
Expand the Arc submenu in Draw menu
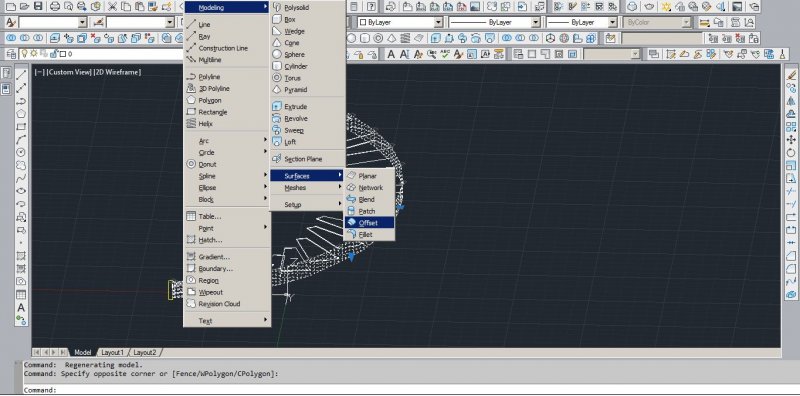pos(227,140)
